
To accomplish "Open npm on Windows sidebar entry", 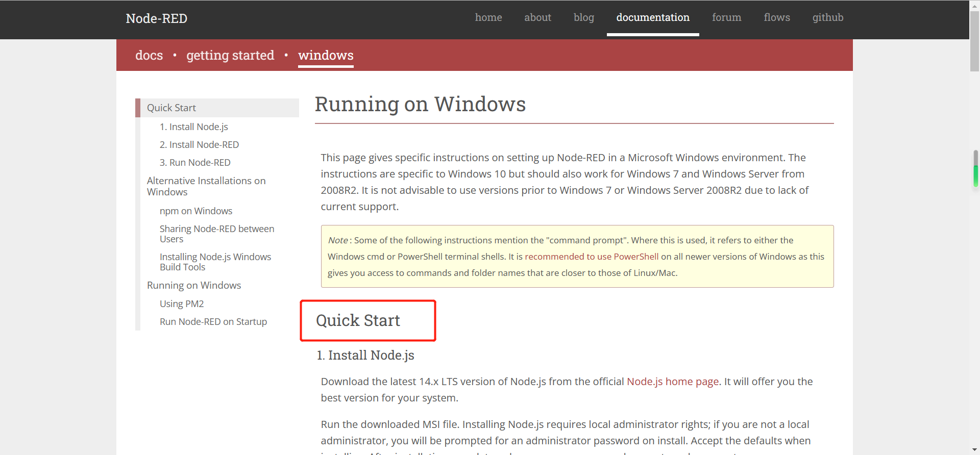I will [196, 211].
